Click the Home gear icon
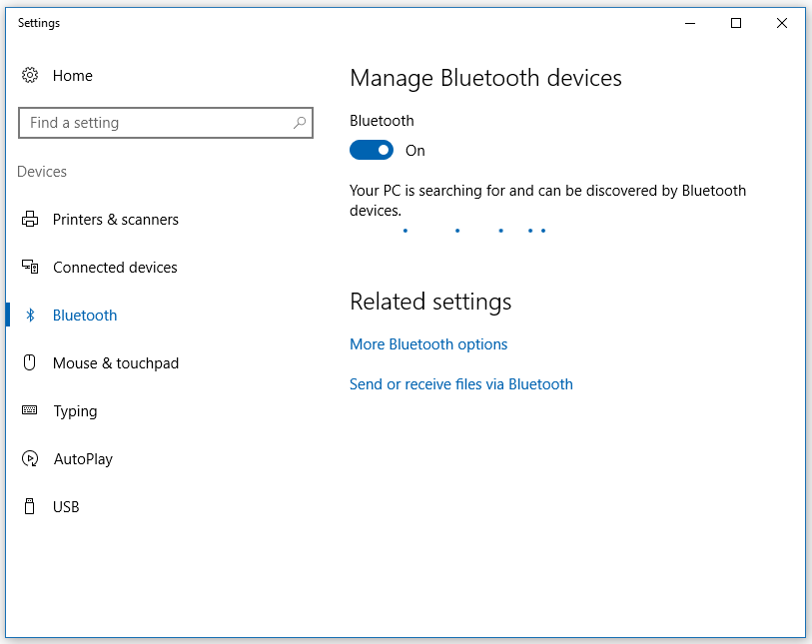This screenshot has width=812, height=644. [x=30, y=76]
